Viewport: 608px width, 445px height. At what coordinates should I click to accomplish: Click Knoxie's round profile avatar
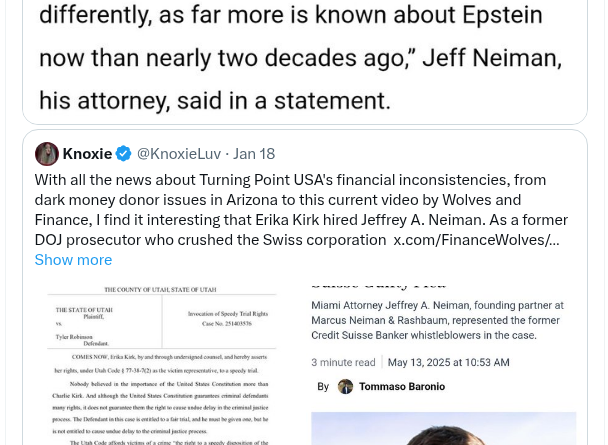pos(47,154)
